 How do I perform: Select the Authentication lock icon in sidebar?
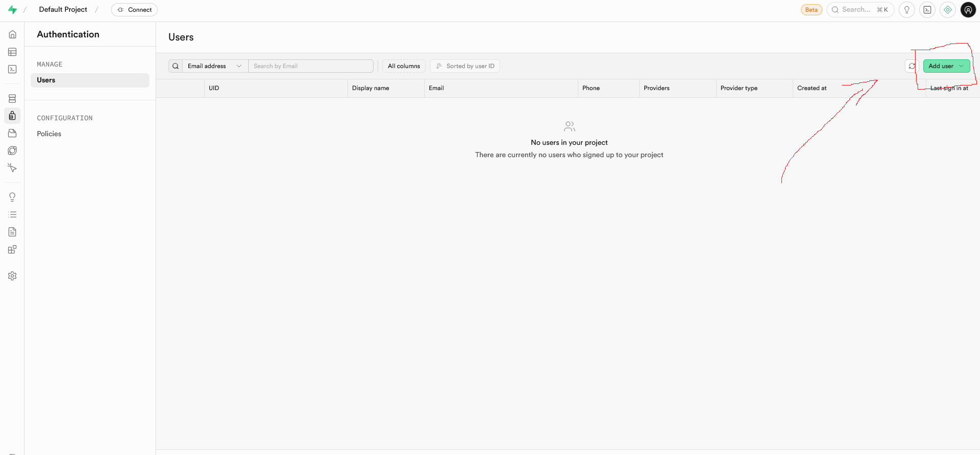[x=12, y=116]
